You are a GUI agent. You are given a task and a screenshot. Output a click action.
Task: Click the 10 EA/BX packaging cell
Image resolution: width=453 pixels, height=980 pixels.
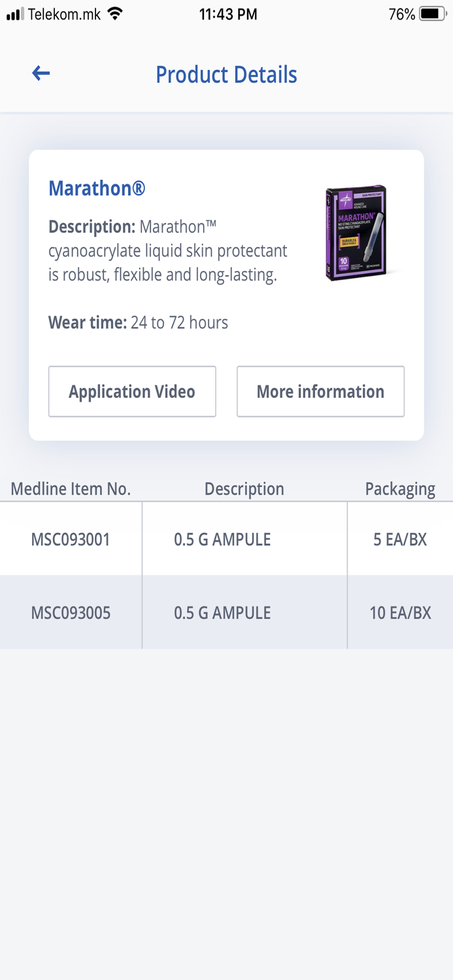pos(400,612)
